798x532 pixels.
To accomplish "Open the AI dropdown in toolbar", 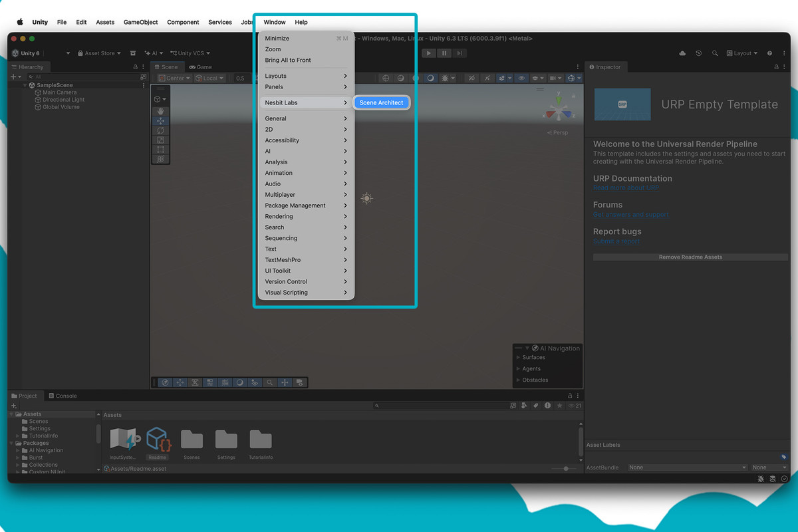I will 154,53.
